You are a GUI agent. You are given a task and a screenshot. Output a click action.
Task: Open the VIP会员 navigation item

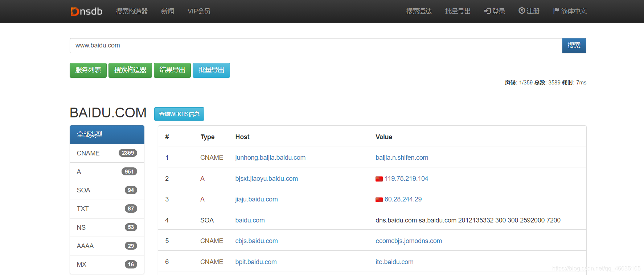click(x=199, y=11)
